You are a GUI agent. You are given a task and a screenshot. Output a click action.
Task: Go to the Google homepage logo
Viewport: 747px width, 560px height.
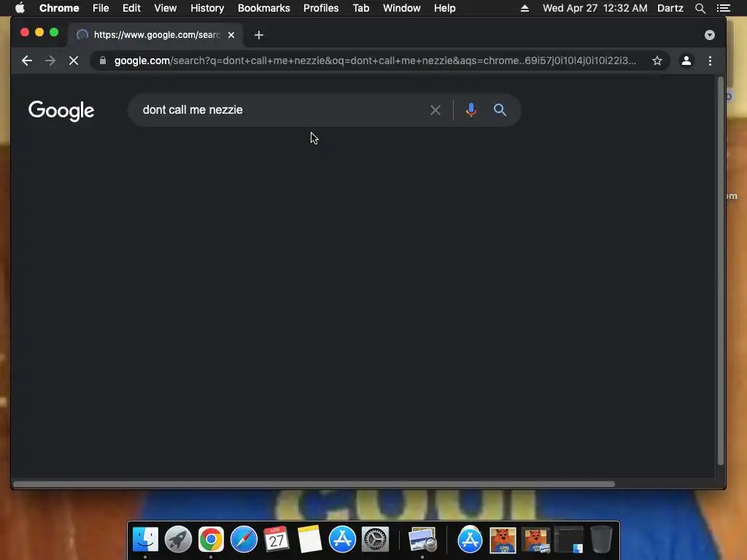(x=61, y=111)
